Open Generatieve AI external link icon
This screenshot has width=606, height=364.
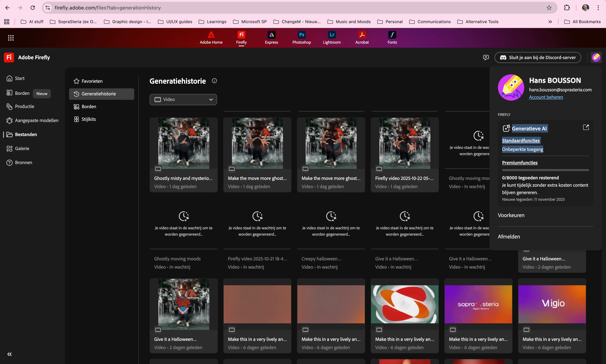pyautogui.click(x=586, y=127)
